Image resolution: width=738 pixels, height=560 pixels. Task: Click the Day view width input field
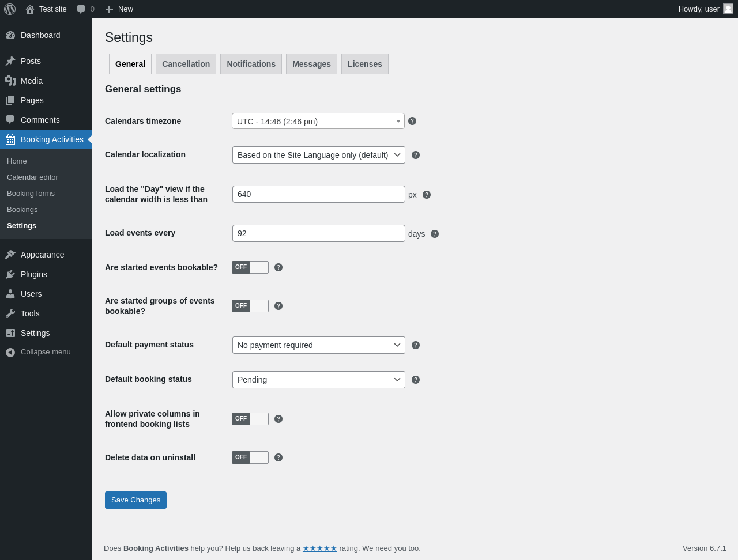(x=319, y=194)
